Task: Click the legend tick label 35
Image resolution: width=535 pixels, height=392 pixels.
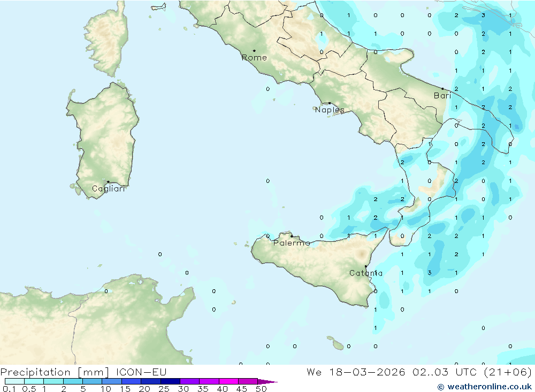Action: pyautogui.click(x=203, y=389)
